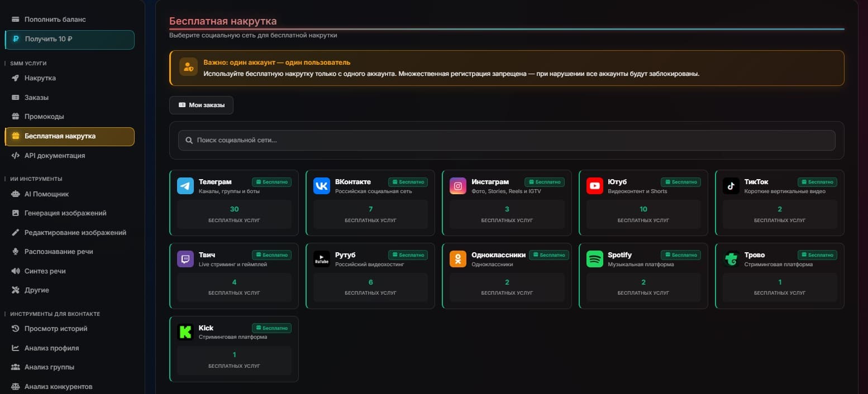Open Распознавание речи tool
The width and height of the screenshot is (868, 394).
(69, 252)
